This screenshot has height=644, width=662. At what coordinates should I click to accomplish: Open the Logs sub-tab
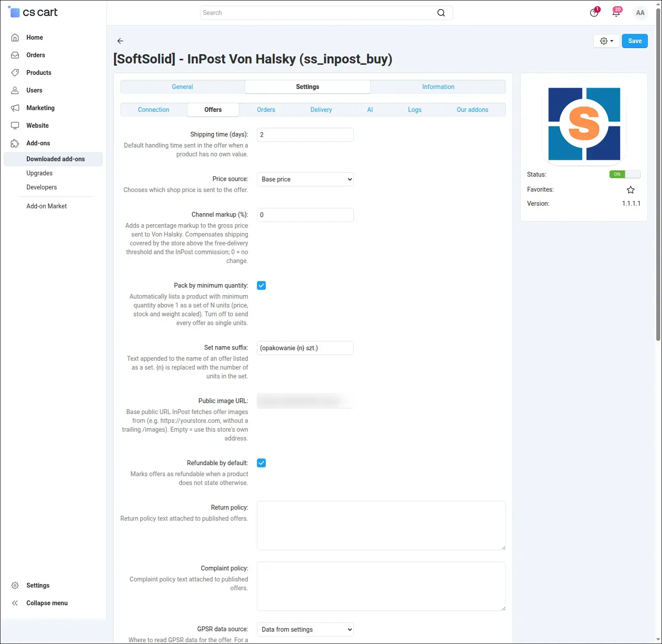(415, 110)
